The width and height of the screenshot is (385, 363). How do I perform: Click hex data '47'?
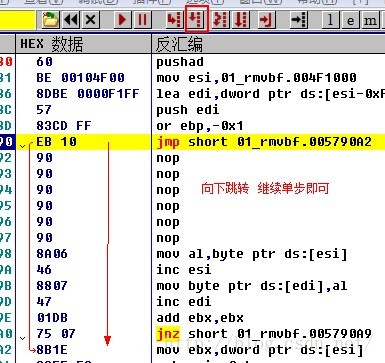(44, 302)
